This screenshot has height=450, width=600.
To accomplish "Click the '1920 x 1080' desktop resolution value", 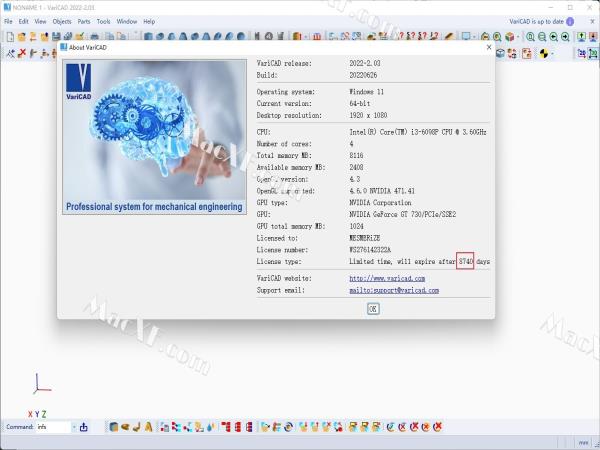I will (x=368, y=115).
